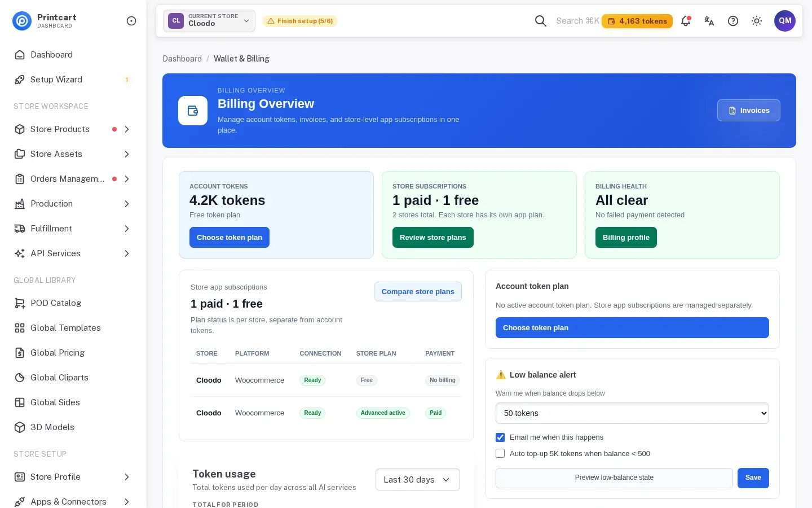Click the Dashboard house icon in sidebar
Screen dimensions: 812x508
[20, 55]
